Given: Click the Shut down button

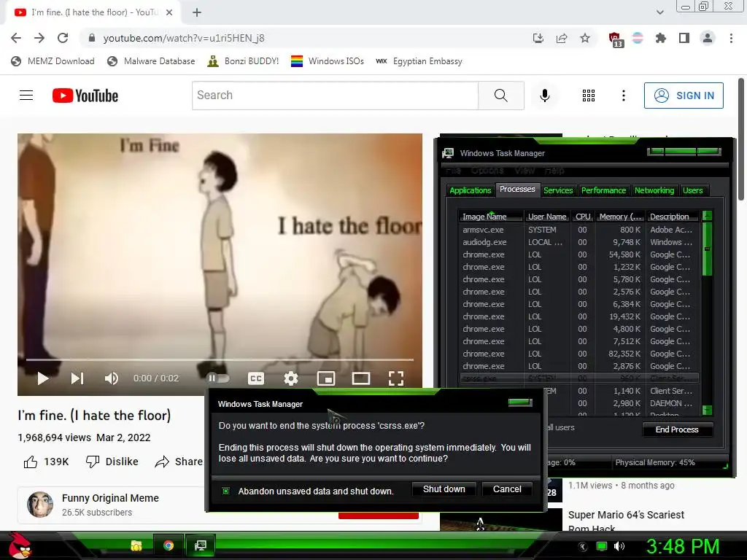Looking at the screenshot, I should coord(444,489).
